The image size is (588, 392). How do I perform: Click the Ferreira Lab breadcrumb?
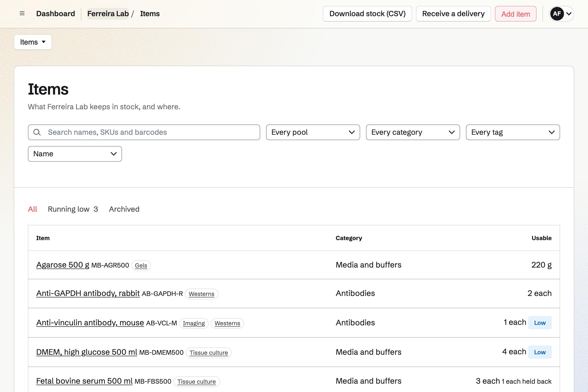coord(108,14)
